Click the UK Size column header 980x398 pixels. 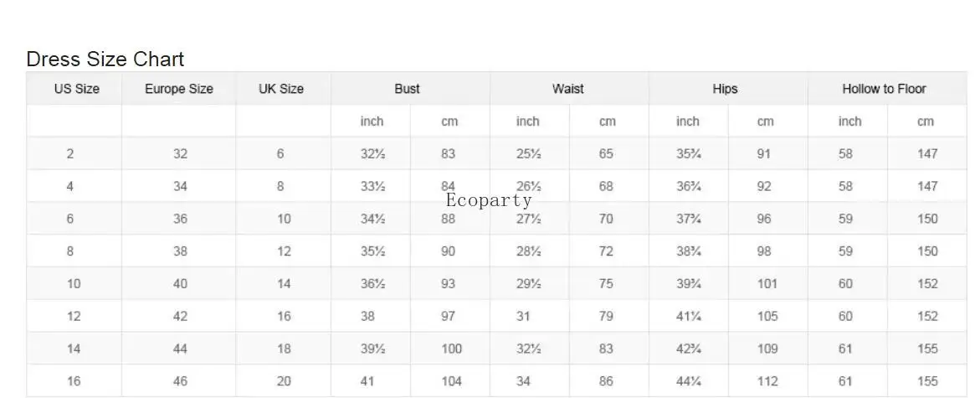point(281,89)
